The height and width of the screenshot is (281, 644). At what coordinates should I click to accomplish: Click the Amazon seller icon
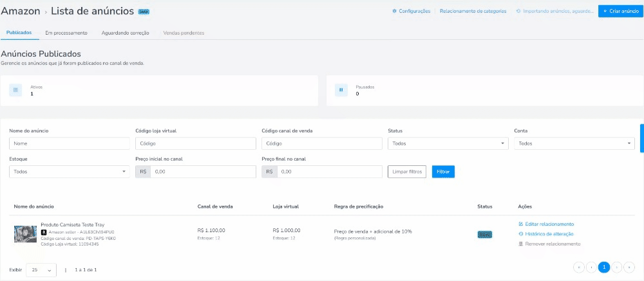(x=44, y=231)
